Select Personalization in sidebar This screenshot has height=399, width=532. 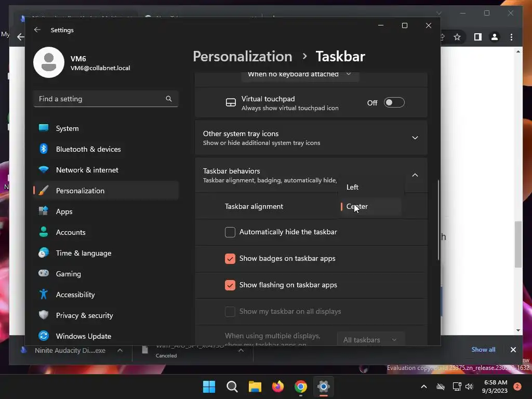[106, 190]
